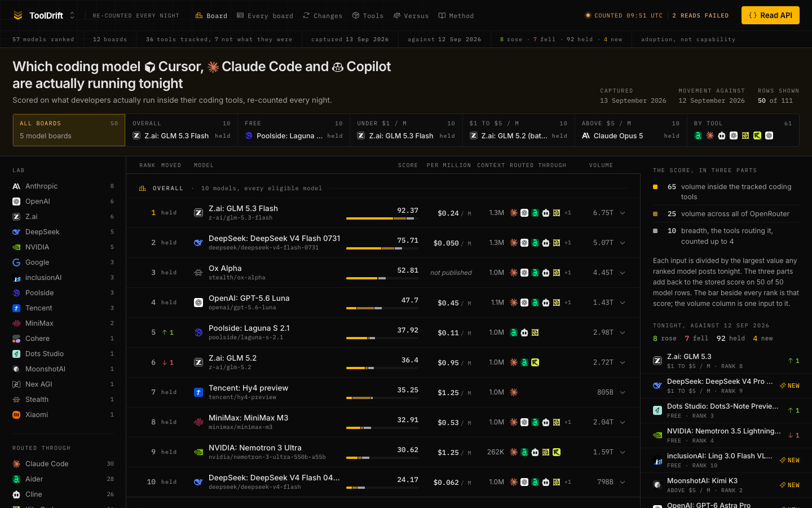Image resolution: width=812 pixels, height=508 pixels.
Task: Open the 2 reads failed notice
Action: pos(700,16)
